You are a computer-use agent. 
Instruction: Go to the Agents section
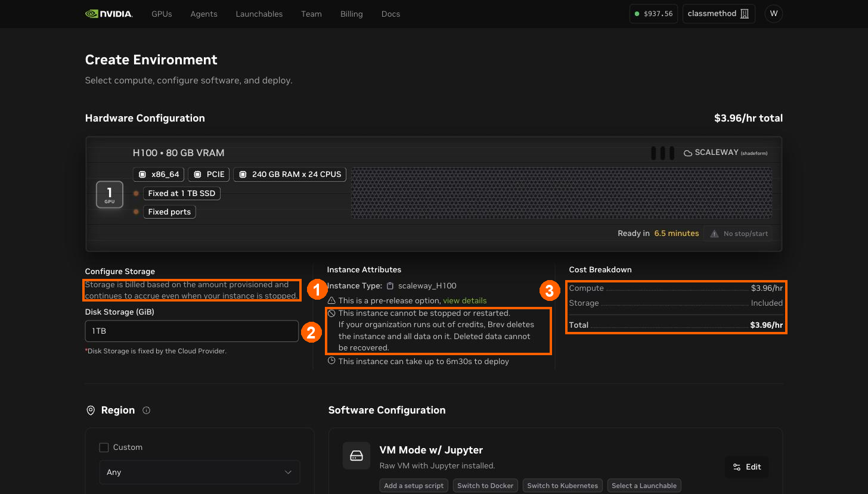point(204,14)
